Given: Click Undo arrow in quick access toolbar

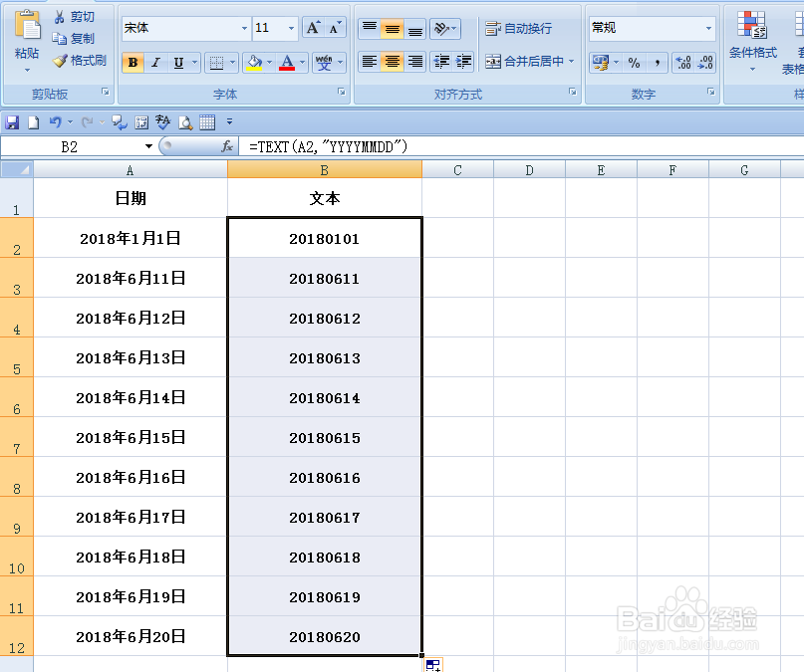Looking at the screenshot, I should 56,122.
